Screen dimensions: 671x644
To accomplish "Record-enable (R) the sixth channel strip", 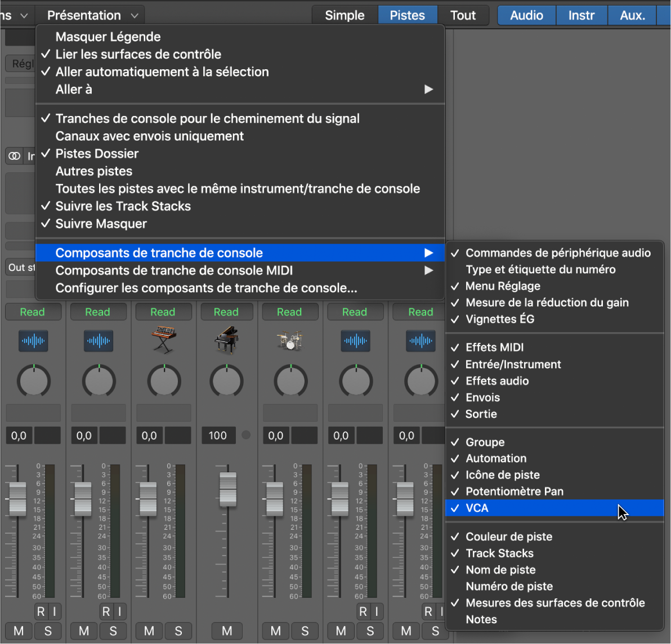I will coord(363,611).
